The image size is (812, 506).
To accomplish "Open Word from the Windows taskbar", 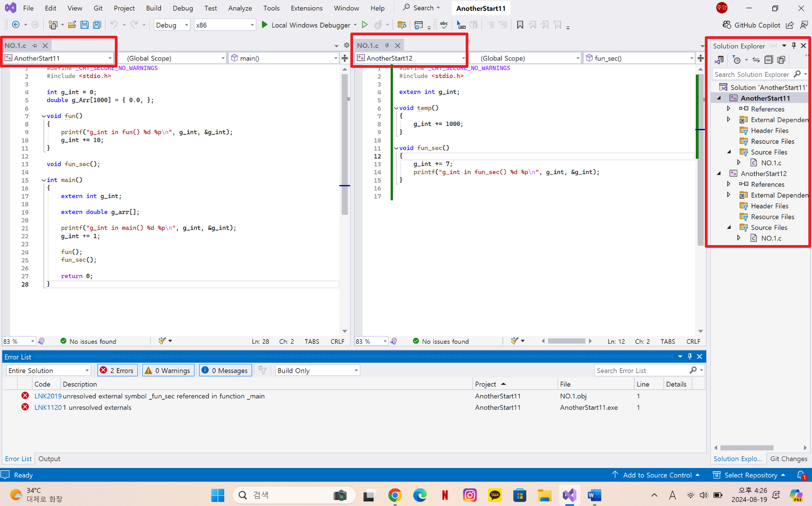I will click(x=594, y=495).
